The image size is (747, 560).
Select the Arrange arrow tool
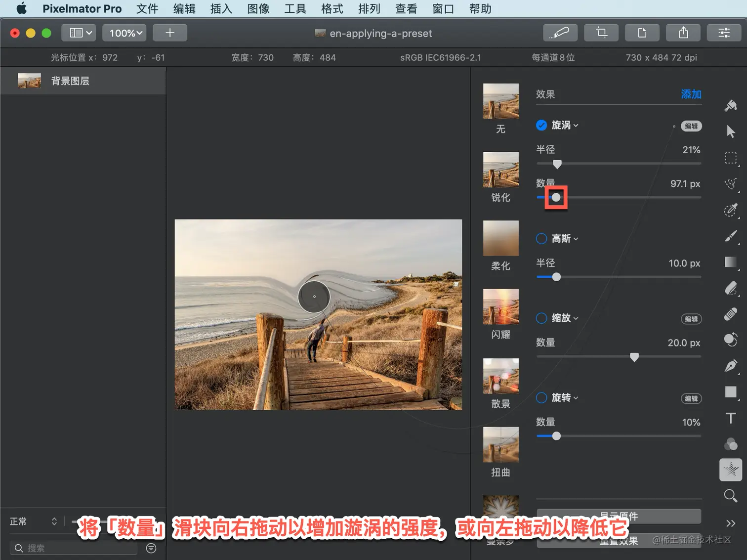[x=731, y=131]
